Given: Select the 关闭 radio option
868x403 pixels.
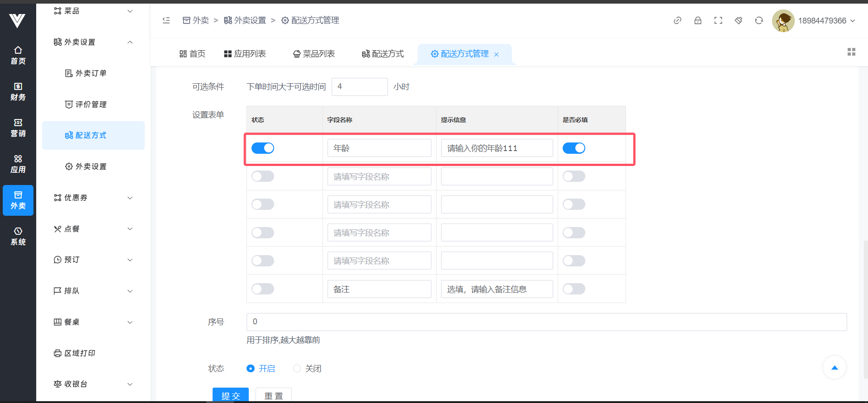Looking at the screenshot, I should [297, 369].
